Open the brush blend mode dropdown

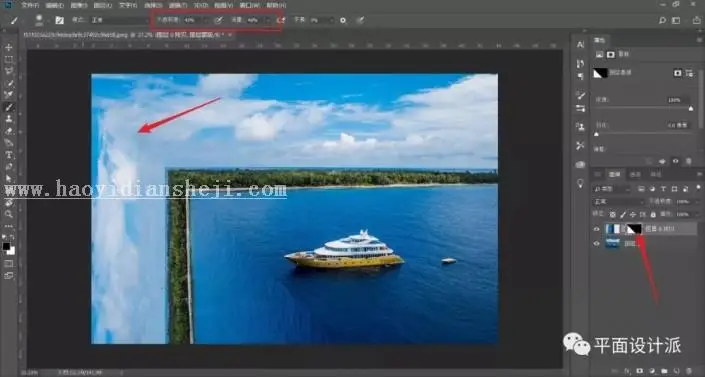120,20
